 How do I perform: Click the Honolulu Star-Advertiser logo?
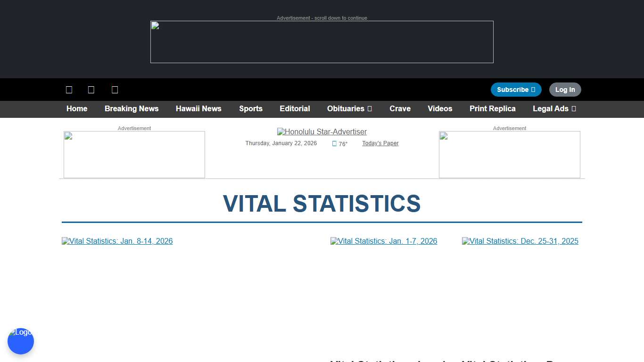[322, 132]
